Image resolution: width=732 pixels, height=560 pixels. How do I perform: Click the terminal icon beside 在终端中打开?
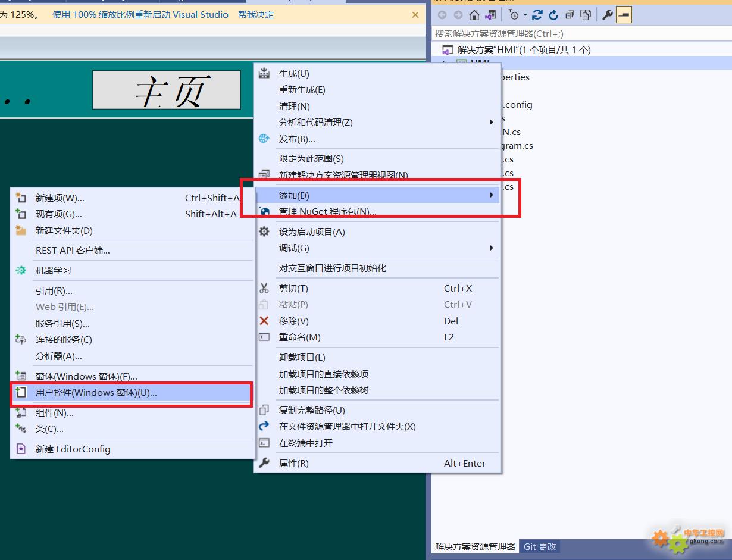tap(264, 443)
